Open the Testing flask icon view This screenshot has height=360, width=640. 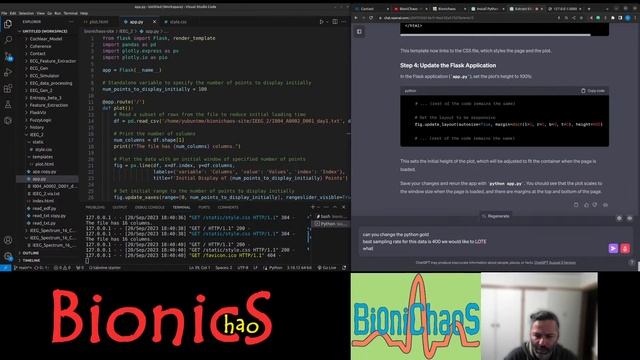[x=8, y=104]
